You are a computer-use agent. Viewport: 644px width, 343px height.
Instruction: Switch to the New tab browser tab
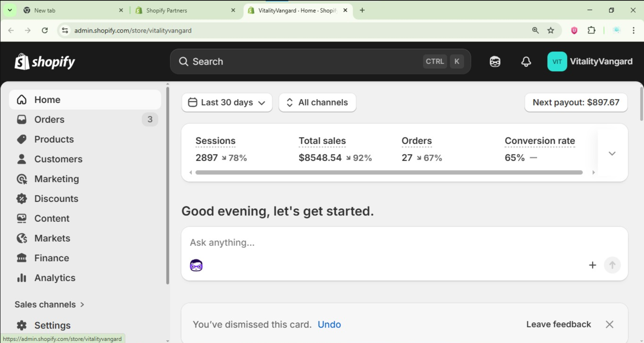[x=73, y=10]
